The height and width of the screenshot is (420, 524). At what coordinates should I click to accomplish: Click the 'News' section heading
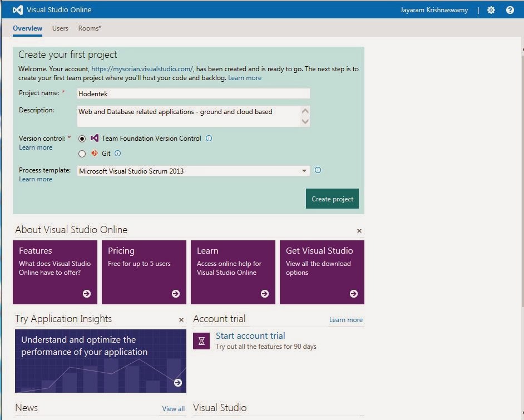tap(26, 408)
